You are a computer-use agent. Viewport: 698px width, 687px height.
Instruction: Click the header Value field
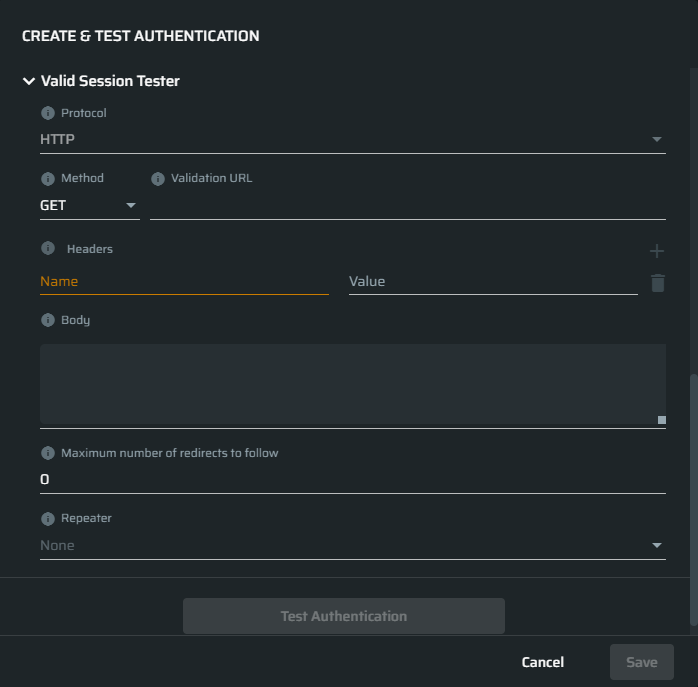click(493, 281)
